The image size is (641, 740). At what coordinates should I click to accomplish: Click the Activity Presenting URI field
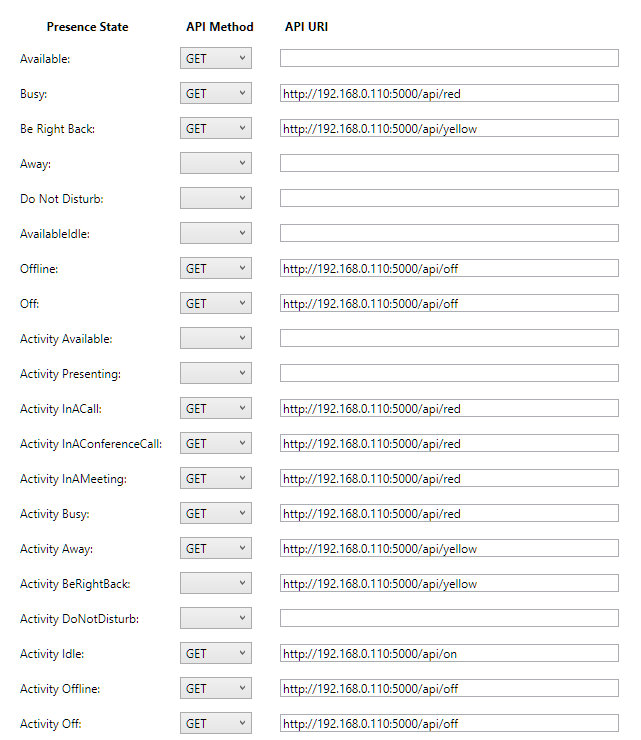pyautogui.click(x=449, y=373)
